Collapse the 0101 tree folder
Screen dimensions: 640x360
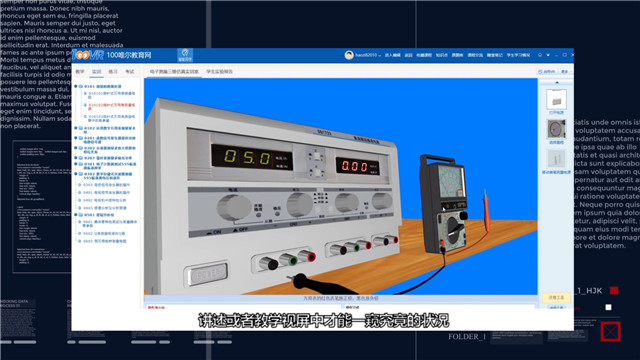[x=76, y=87]
